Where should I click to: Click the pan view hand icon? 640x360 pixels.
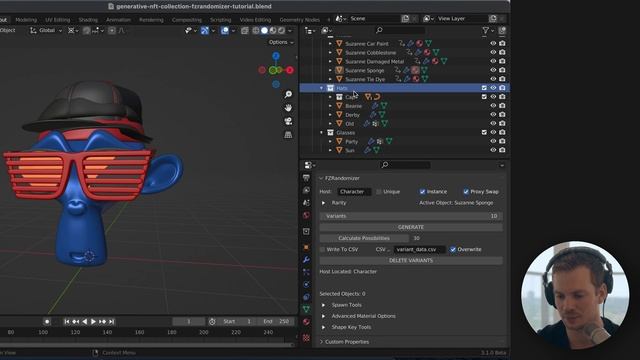click(x=288, y=108)
